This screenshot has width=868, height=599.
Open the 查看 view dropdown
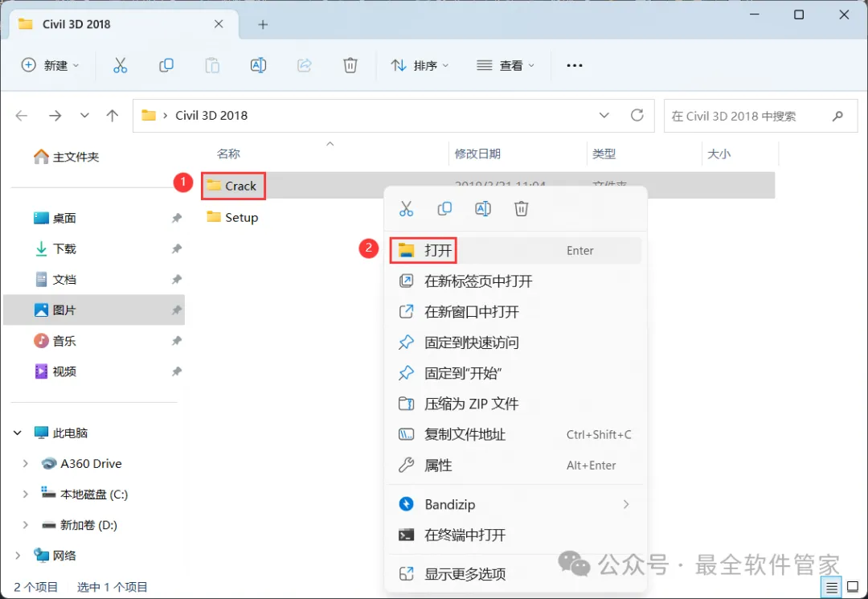(506, 65)
